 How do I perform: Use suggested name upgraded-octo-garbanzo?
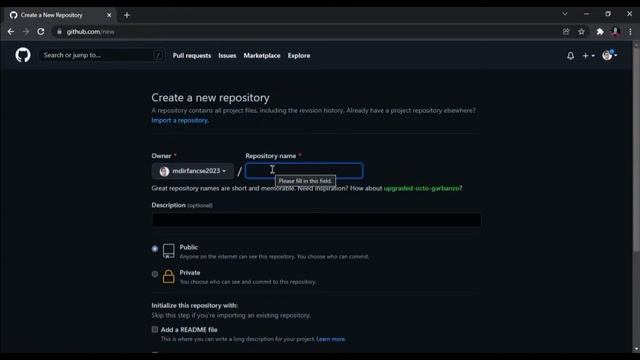pos(422,188)
